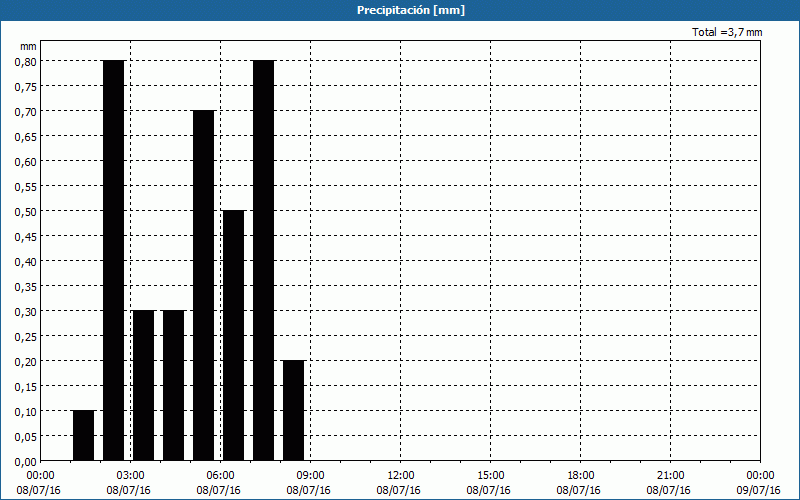Click the 0,15 y-axis label

tap(26, 386)
